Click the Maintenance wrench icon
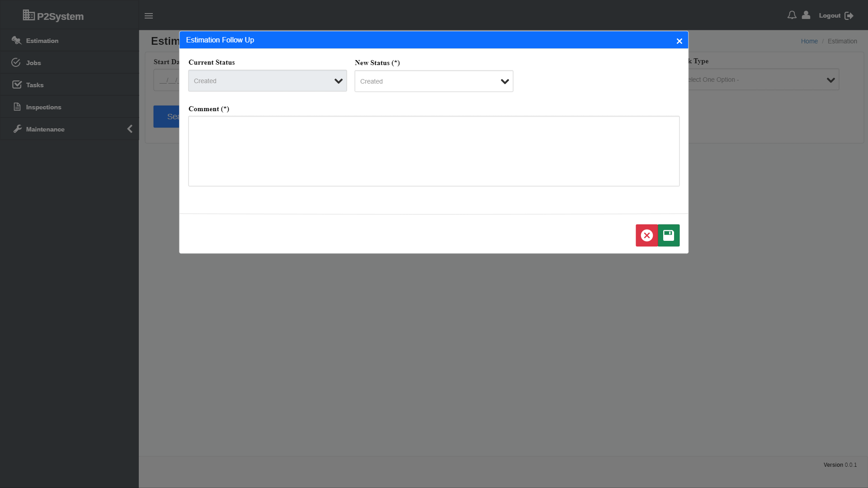The image size is (868, 488). pos(17,129)
